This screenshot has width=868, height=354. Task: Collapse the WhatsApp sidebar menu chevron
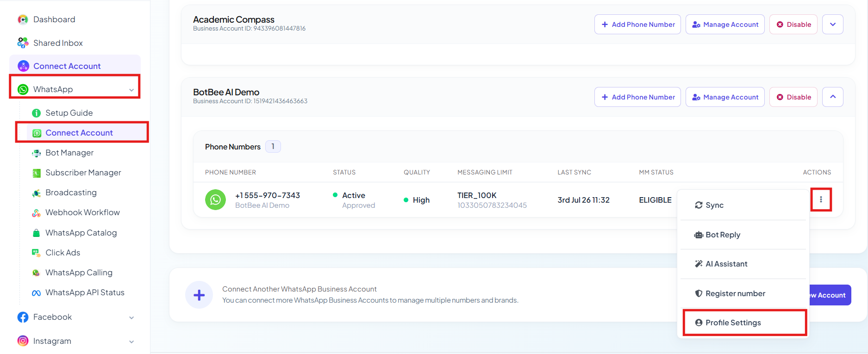point(131,90)
